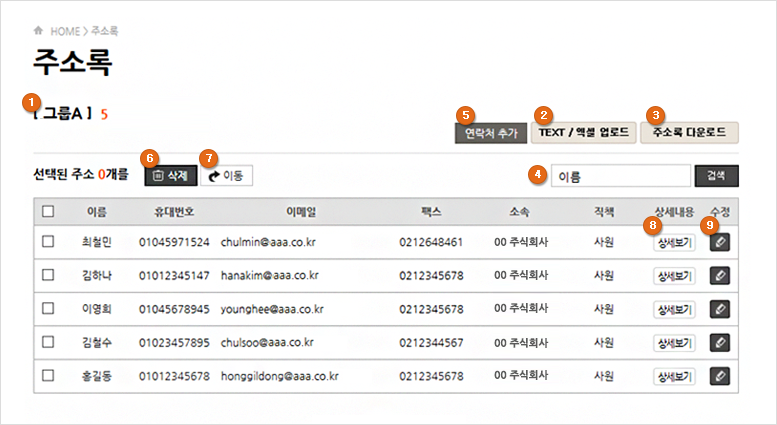Move selected addresses with 이동 button
This screenshot has width=777, height=425.
[x=226, y=176]
